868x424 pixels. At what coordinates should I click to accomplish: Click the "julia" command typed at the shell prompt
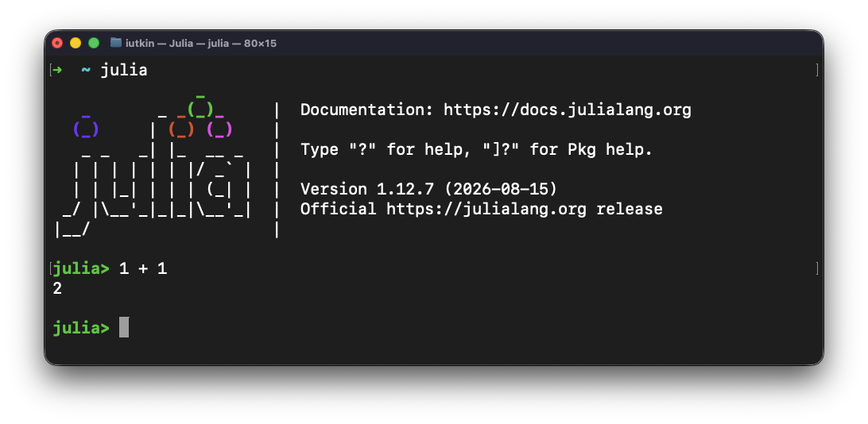point(124,71)
